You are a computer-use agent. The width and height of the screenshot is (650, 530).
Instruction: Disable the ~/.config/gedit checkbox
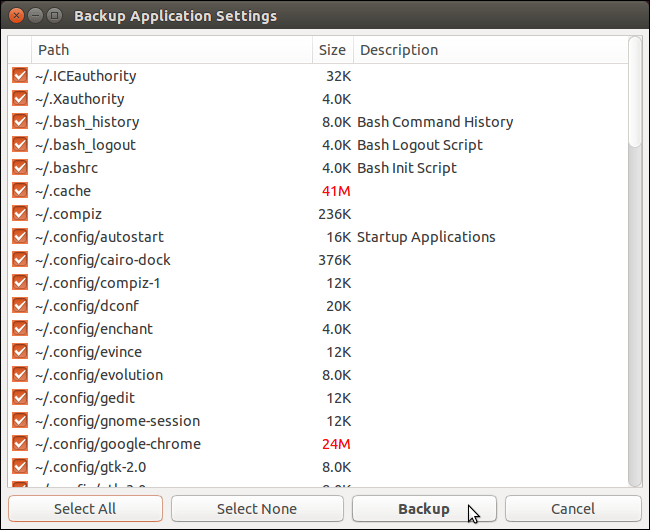coord(19,398)
